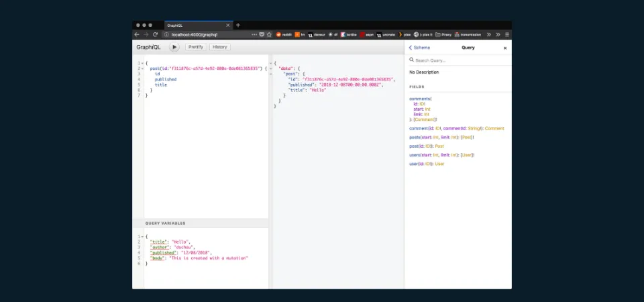The image size is (644, 302).
Task: Open the reddit bookmark
Action: click(284, 34)
